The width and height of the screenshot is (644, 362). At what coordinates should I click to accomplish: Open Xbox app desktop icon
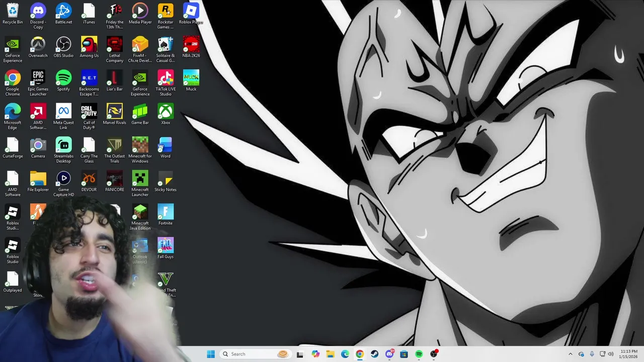pyautogui.click(x=166, y=115)
